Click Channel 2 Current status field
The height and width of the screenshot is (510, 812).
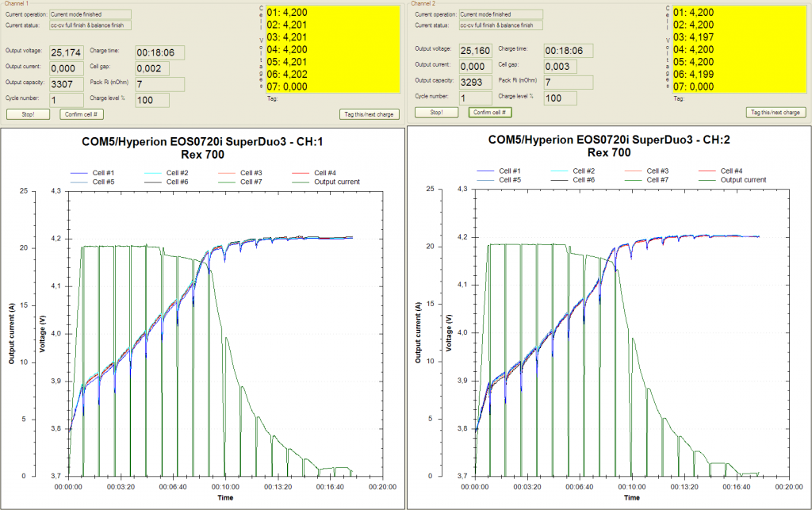501,25
